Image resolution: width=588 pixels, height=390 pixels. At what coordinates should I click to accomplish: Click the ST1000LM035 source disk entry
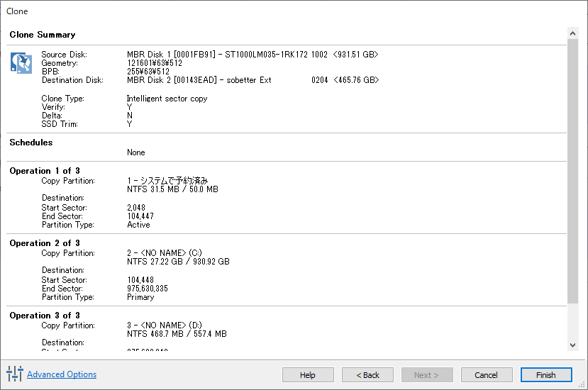252,55
